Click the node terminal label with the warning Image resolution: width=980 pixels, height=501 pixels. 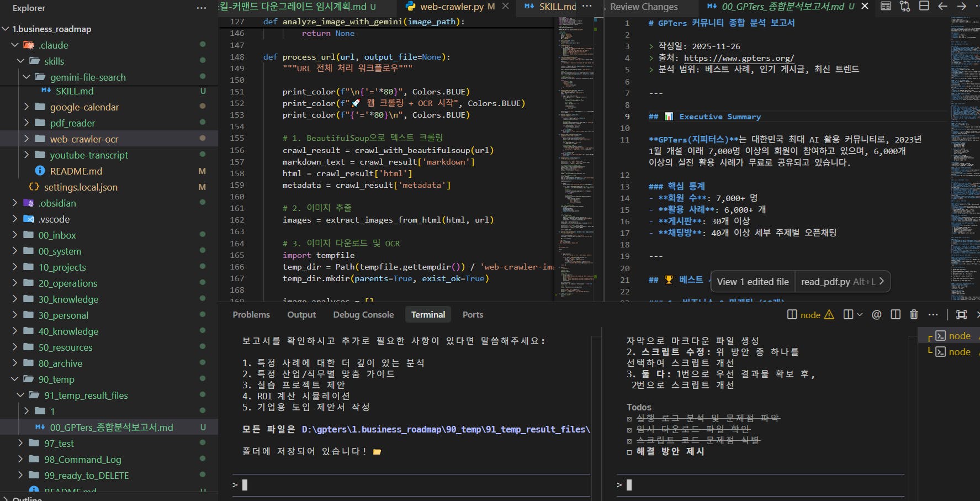811,315
